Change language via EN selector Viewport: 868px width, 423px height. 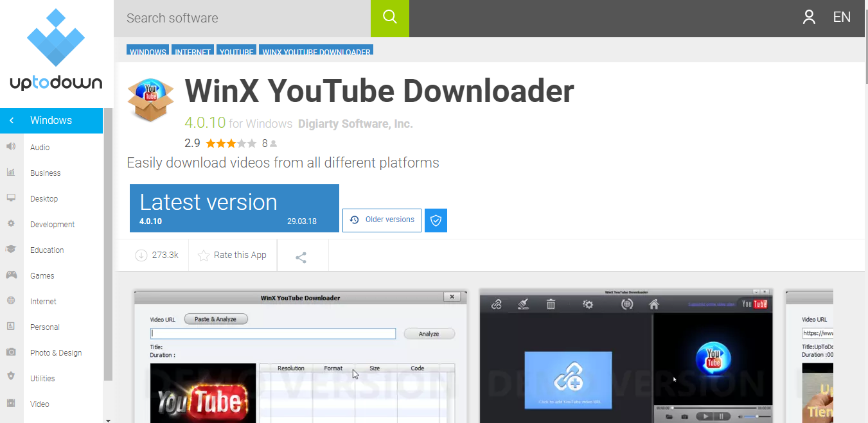point(842,17)
